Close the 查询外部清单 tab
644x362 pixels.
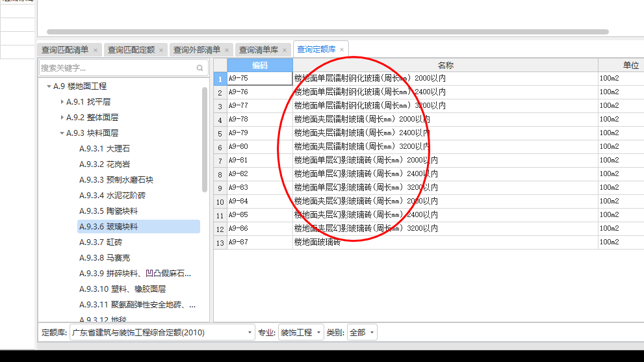click(x=227, y=50)
